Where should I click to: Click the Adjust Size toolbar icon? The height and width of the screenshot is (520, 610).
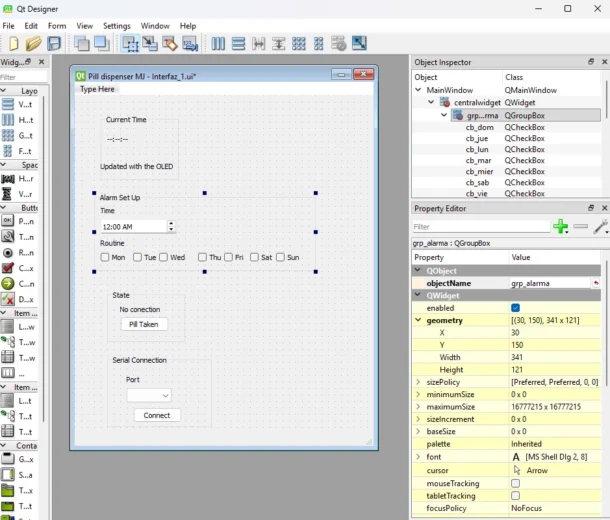tap(359, 43)
